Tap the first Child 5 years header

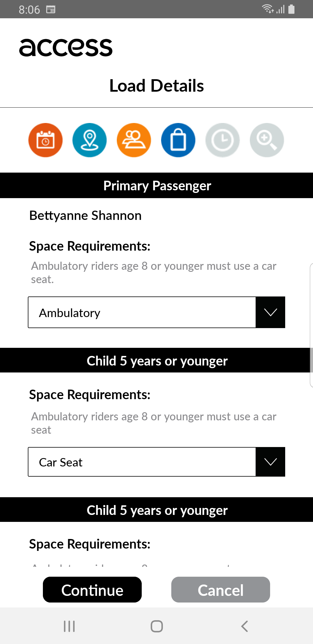(156, 361)
